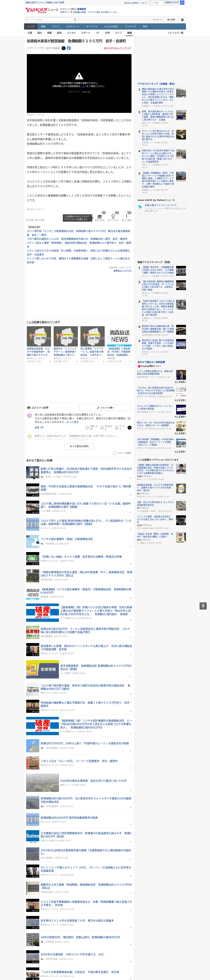
Task: Open the comment count bubble showing 15
Action: pyautogui.click(x=48, y=48)
